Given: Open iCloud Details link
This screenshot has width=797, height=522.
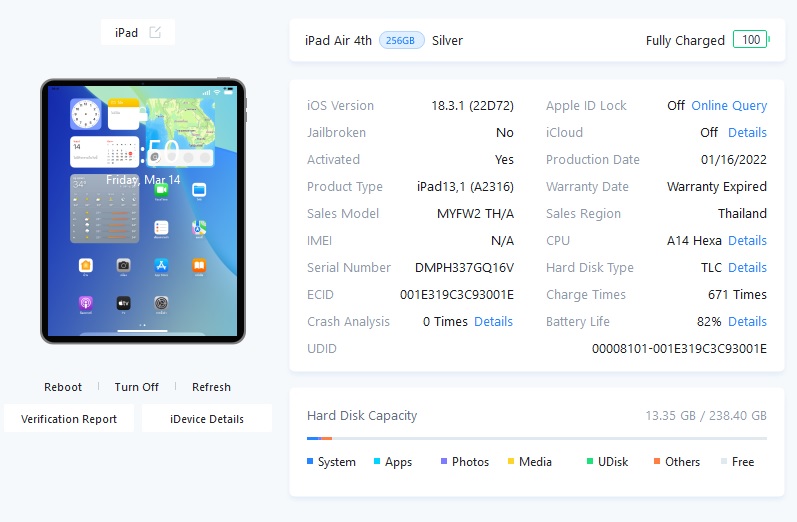Looking at the screenshot, I should (747, 133).
